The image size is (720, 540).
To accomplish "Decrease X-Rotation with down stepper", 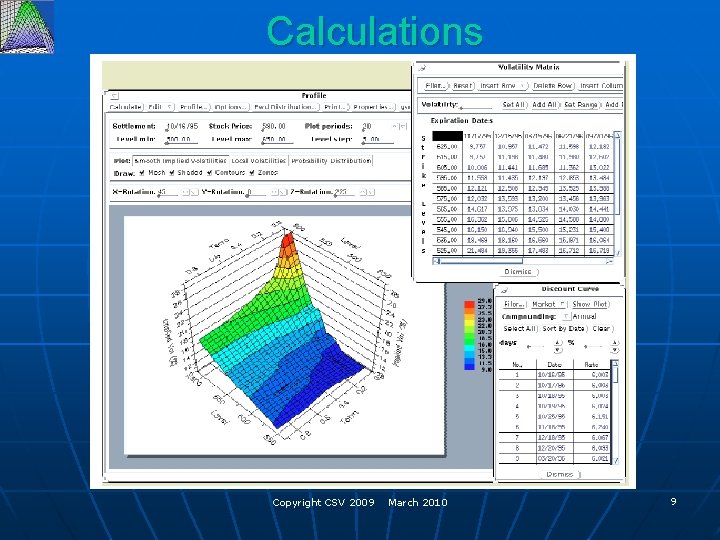I will coord(194,192).
